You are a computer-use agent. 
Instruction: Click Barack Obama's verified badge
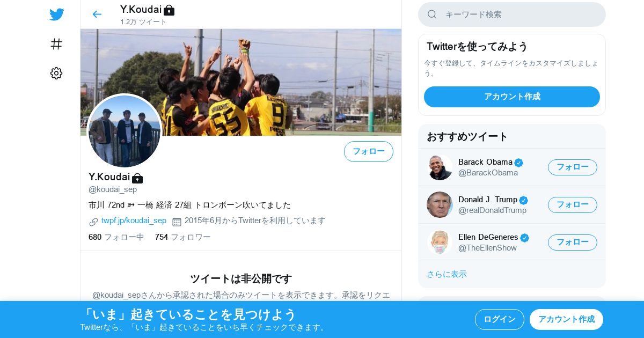tap(518, 163)
